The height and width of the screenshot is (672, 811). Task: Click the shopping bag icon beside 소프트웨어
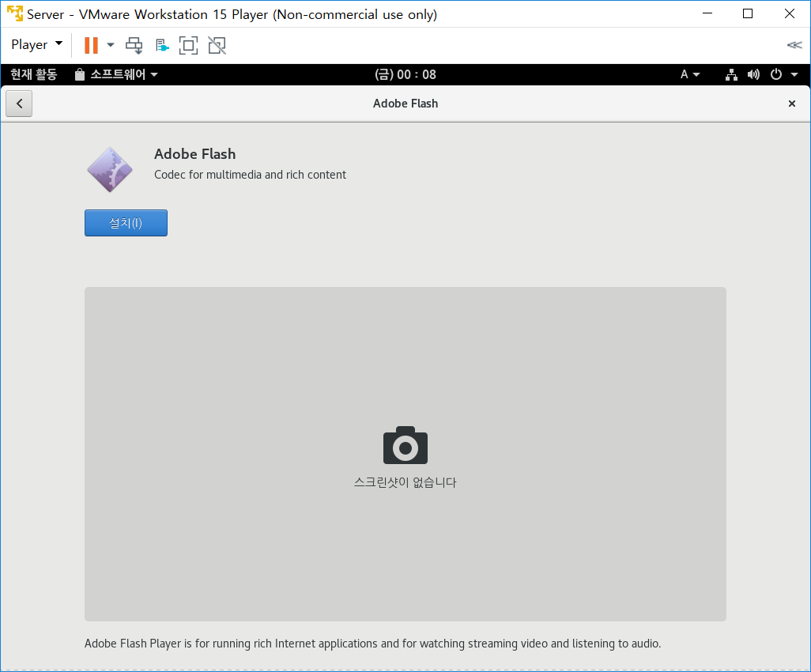click(x=79, y=74)
